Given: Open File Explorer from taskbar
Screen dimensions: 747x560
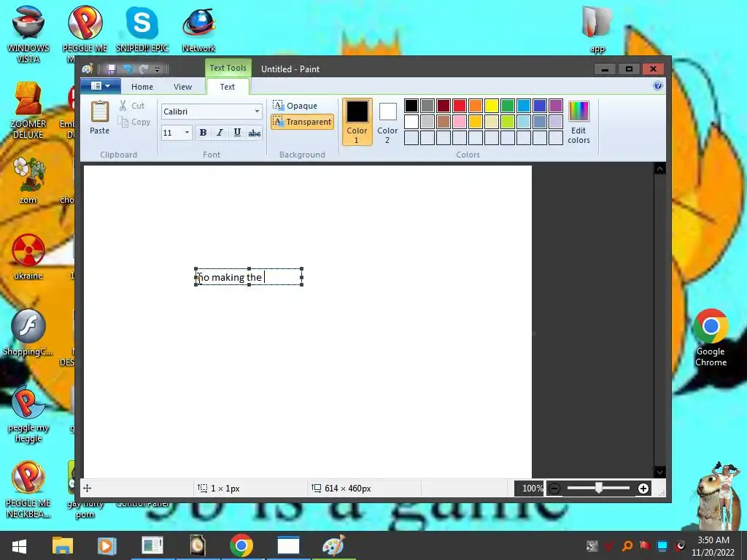Looking at the screenshot, I should click(x=63, y=545).
